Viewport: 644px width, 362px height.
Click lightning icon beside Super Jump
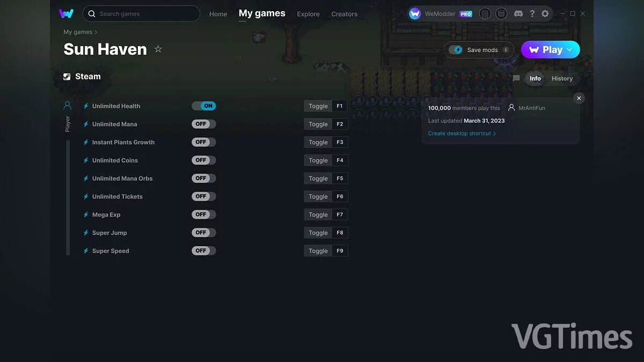click(86, 233)
